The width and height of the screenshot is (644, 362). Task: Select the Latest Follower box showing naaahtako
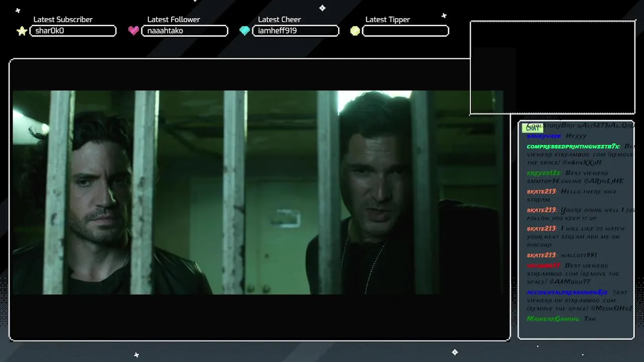[185, 31]
